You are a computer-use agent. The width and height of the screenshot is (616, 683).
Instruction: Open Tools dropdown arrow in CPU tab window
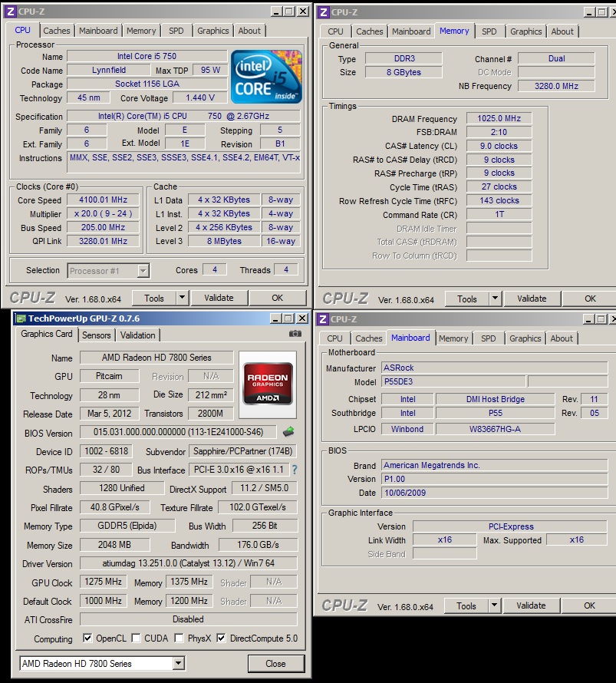pyautogui.click(x=183, y=298)
